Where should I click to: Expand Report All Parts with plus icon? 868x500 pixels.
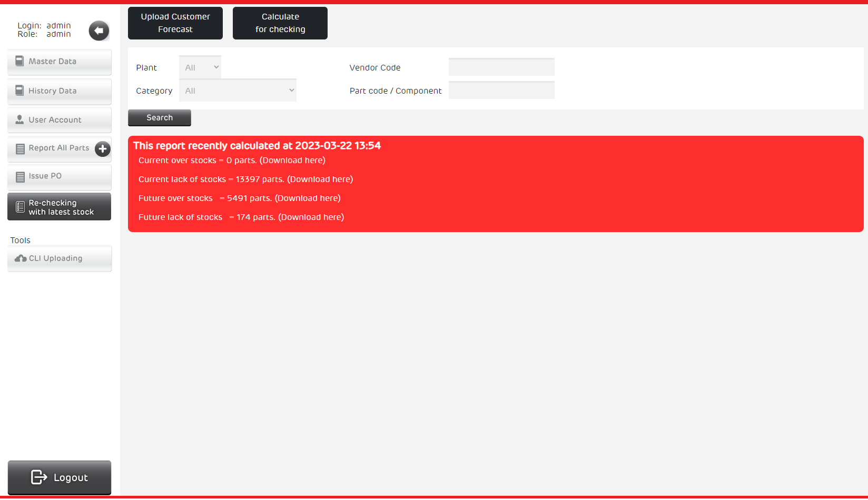[103, 149]
